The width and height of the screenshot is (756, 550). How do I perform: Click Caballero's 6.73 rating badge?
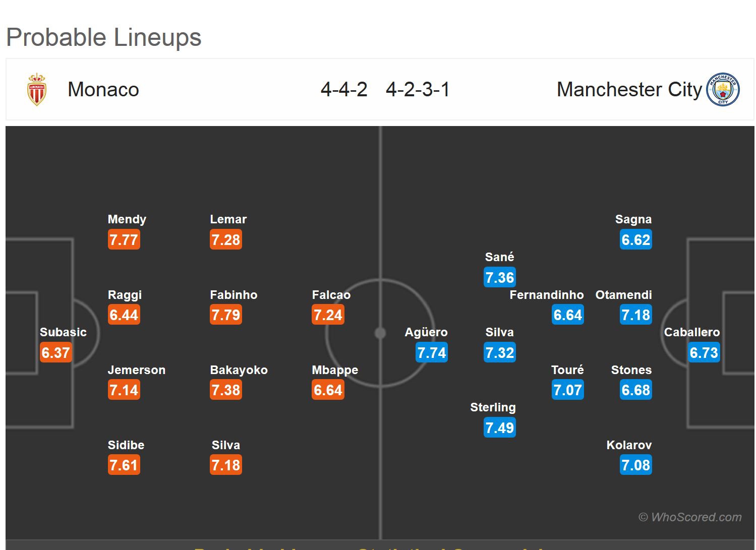(x=704, y=353)
